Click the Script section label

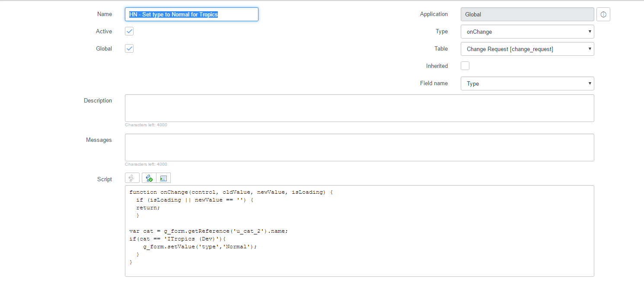point(104,179)
